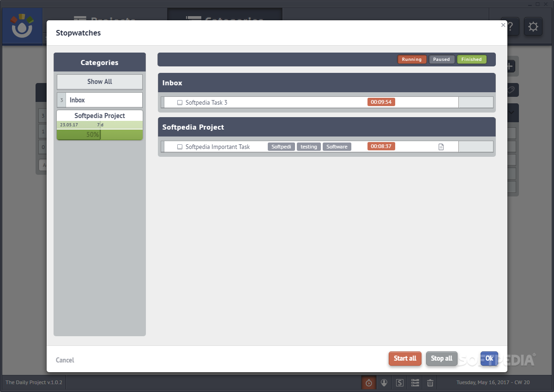Click the Show All button
This screenshot has width=554, height=392.
pos(100,82)
